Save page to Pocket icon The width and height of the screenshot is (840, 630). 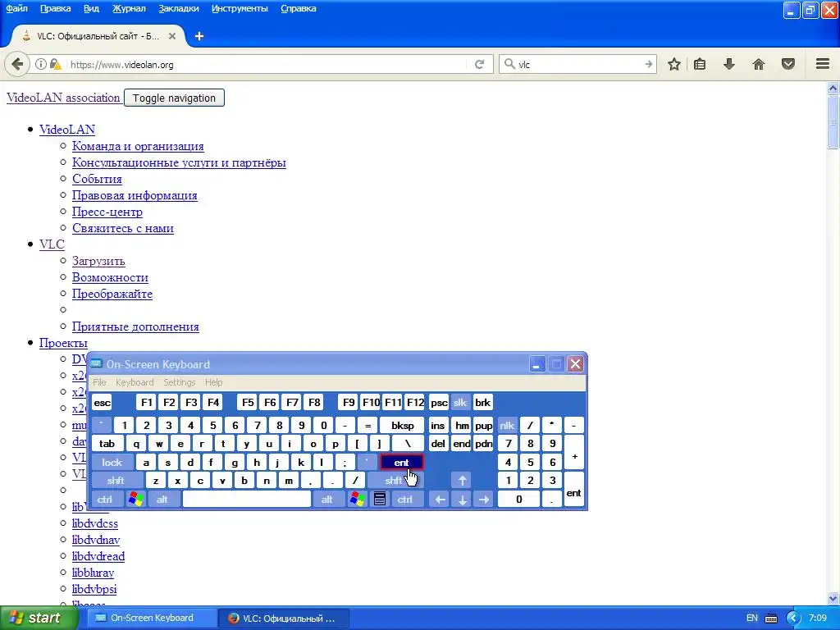[788, 64]
